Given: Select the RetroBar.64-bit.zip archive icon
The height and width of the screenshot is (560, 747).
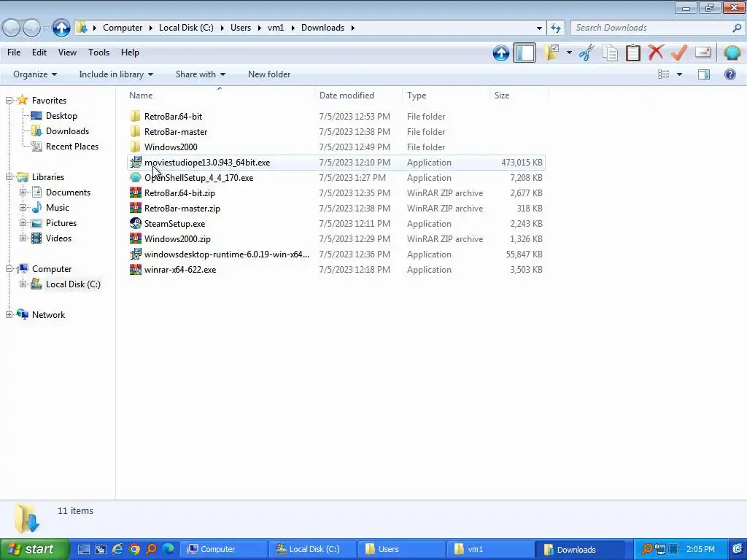Looking at the screenshot, I should [x=136, y=192].
